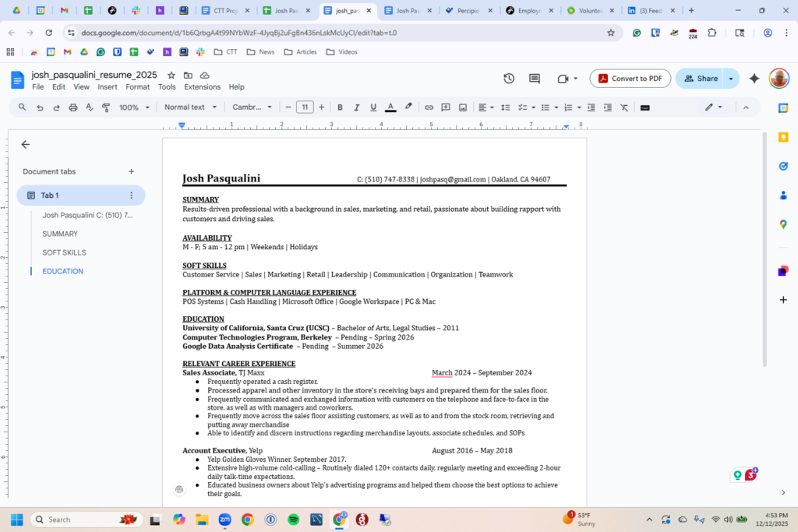
Task: Click the insert link icon
Action: (x=429, y=107)
